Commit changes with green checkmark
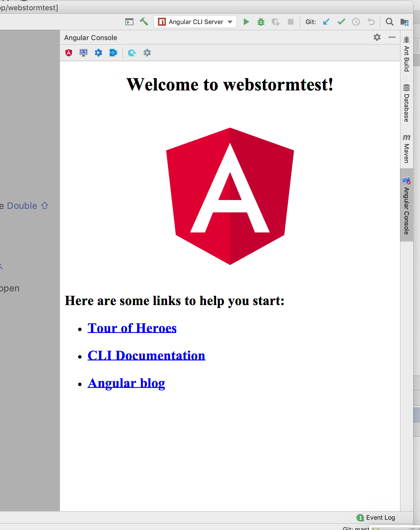This screenshot has height=530, width=420. [x=341, y=22]
